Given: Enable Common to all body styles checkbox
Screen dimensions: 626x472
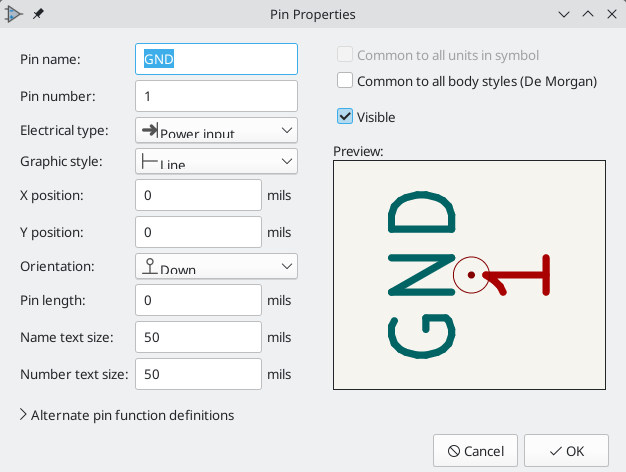Looking at the screenshot, I should tap(345, 80).
